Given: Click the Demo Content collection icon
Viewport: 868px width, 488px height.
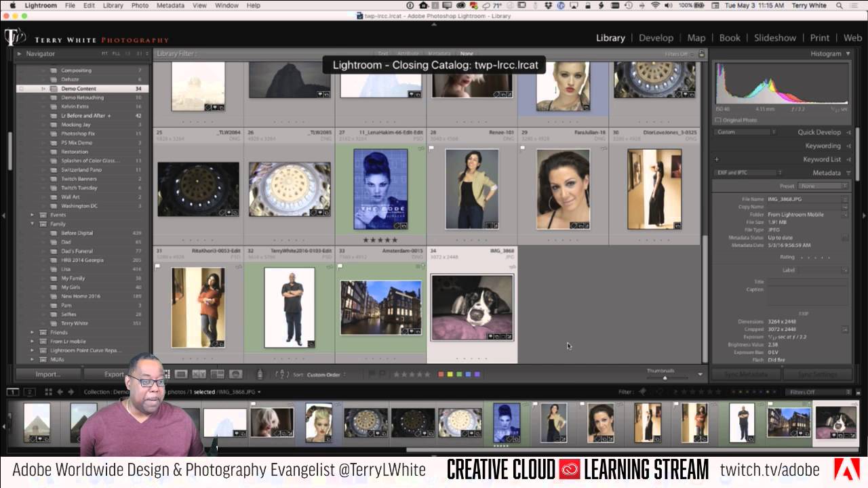Looking at the screenshot, I should point(54,89).
